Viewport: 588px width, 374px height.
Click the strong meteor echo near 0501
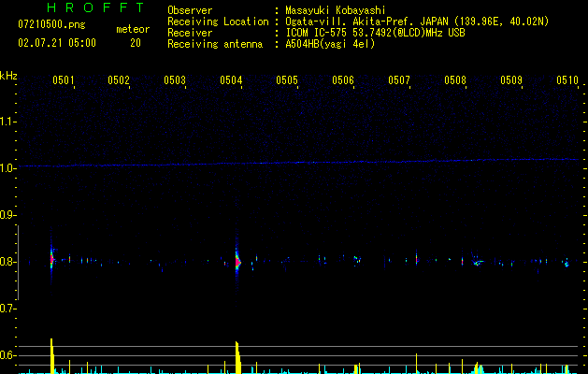point(51,259)
